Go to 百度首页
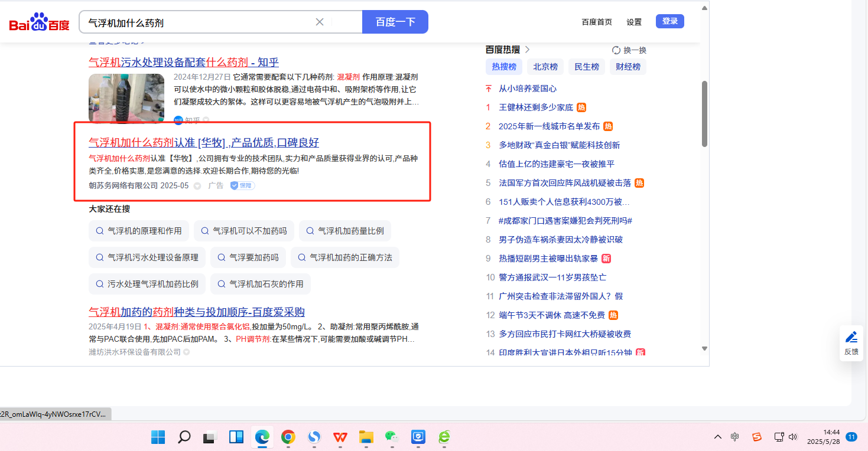Image resolution: width=868 pixels, height=451 pixels. click(597, 22)
